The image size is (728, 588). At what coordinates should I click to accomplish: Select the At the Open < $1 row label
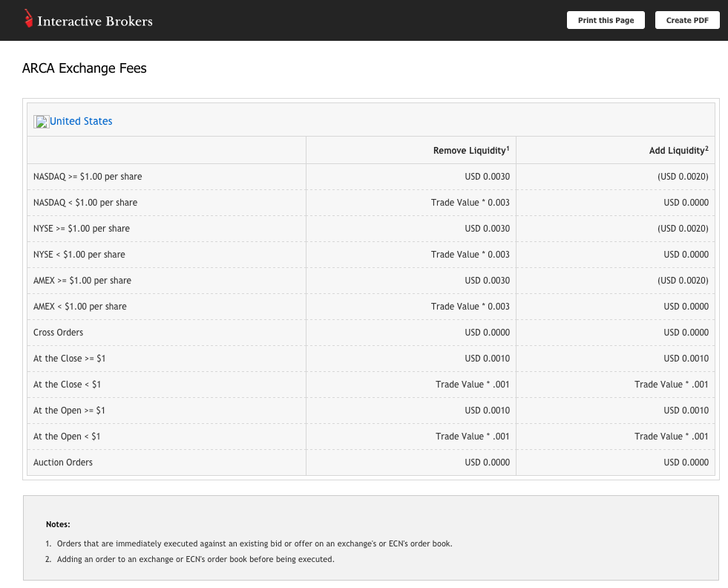point(67,437)
